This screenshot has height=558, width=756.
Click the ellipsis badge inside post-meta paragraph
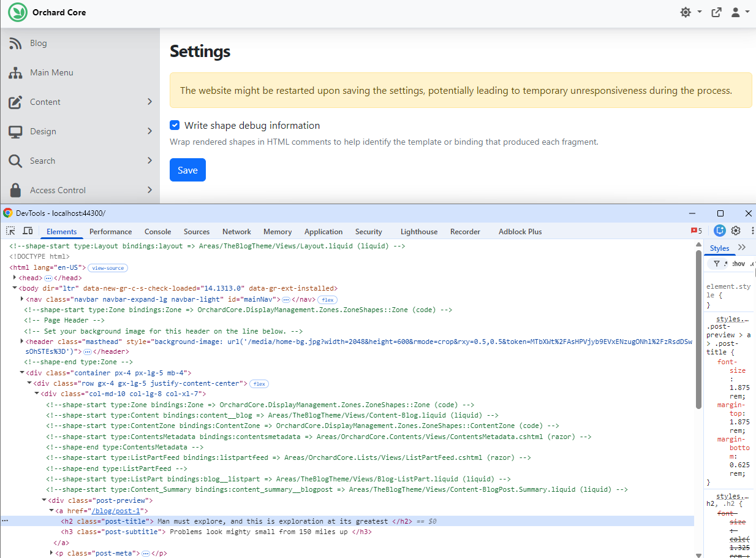point(146,553)
